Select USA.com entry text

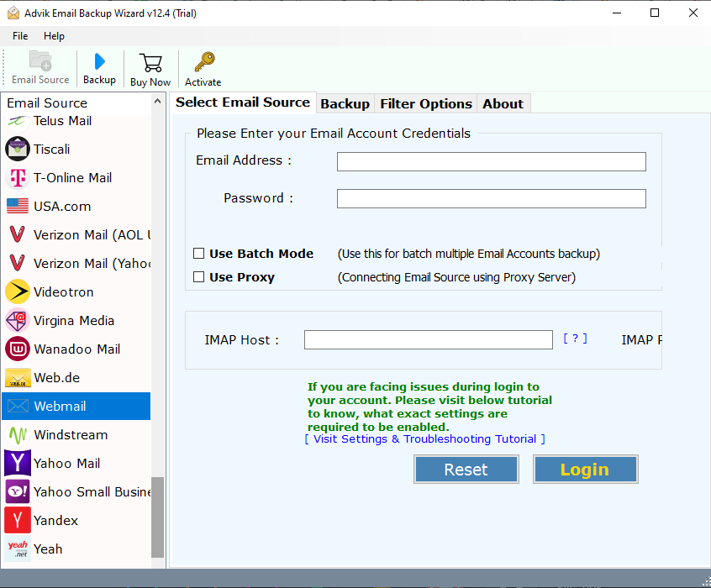pos(62,207)
